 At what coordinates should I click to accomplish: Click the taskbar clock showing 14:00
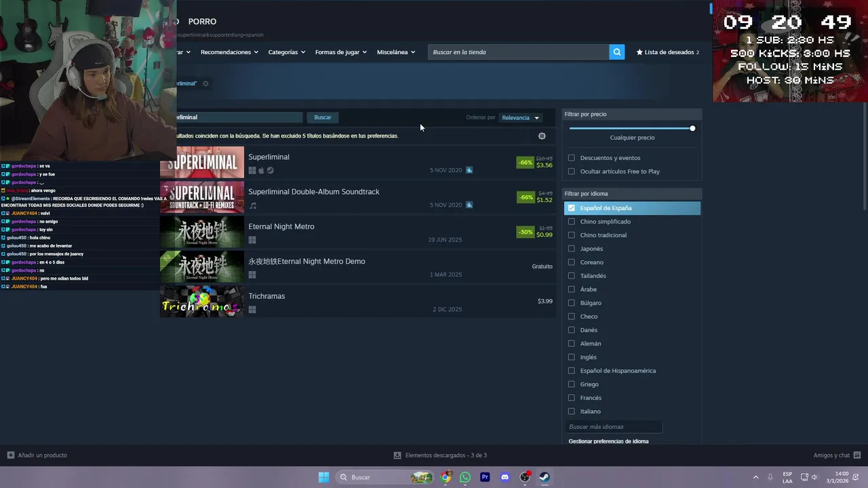(x=837, y=477)
